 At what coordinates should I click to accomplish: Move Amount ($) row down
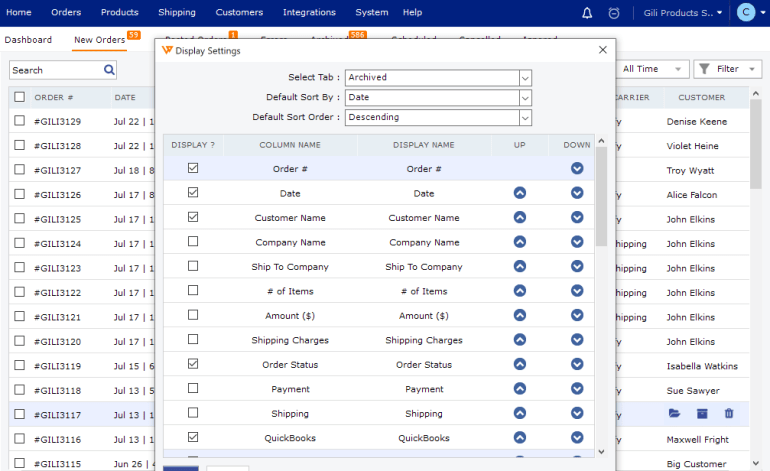click(x=577, y=315)
